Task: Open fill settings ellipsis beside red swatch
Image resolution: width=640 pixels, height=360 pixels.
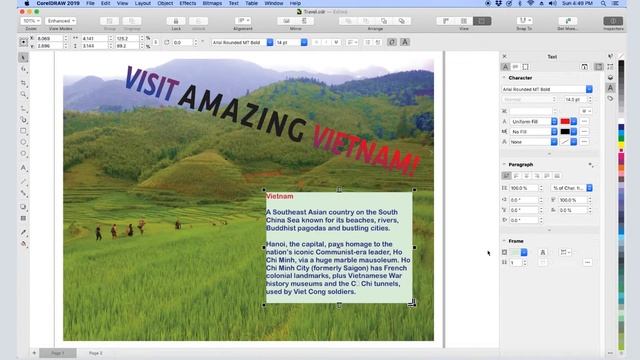Action: [x=584, y=122]
